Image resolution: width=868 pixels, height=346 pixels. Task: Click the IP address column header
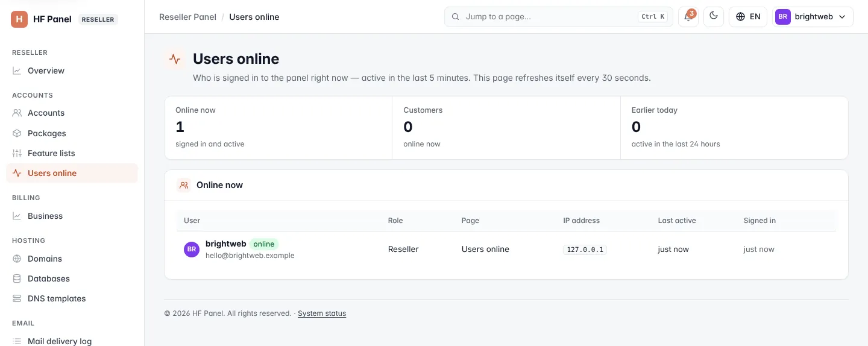pos(582,221)
